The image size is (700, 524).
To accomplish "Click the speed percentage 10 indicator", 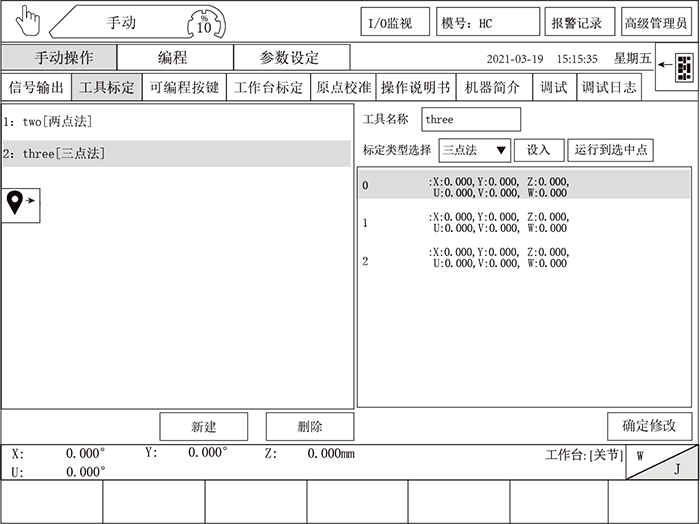I will click(204, 23).
